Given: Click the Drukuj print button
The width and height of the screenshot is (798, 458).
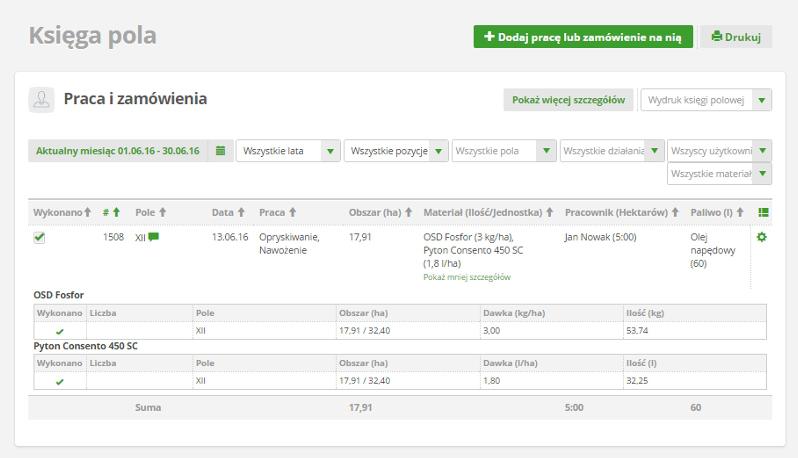Looking at the screenshot, I should [736, 37].
